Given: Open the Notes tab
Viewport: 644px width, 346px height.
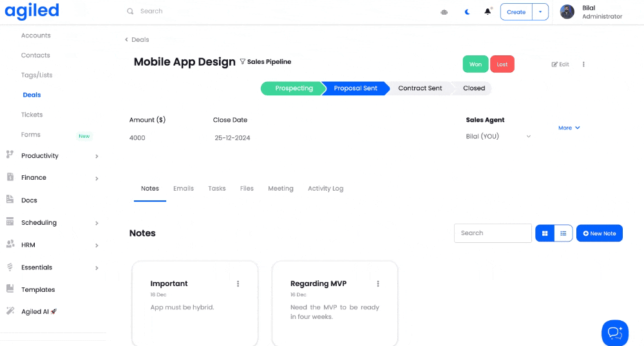Looking at the screenshot, I should [x=150, y=189].
